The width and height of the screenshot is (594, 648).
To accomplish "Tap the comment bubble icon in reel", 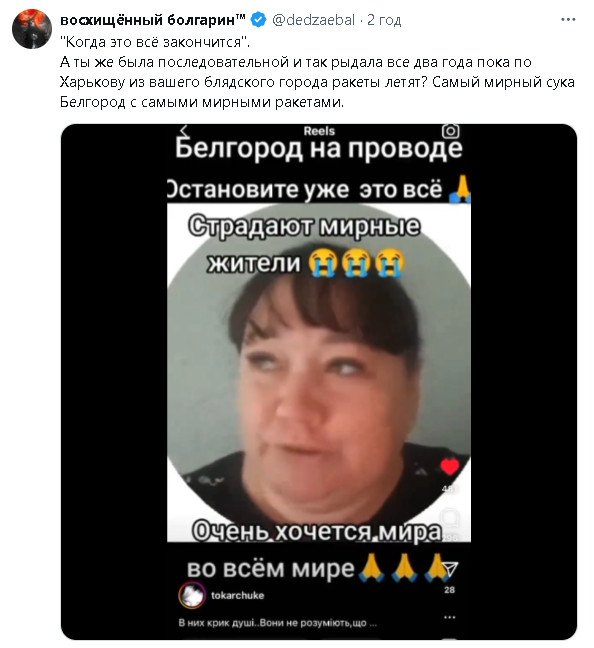I will tap(449, 517).
